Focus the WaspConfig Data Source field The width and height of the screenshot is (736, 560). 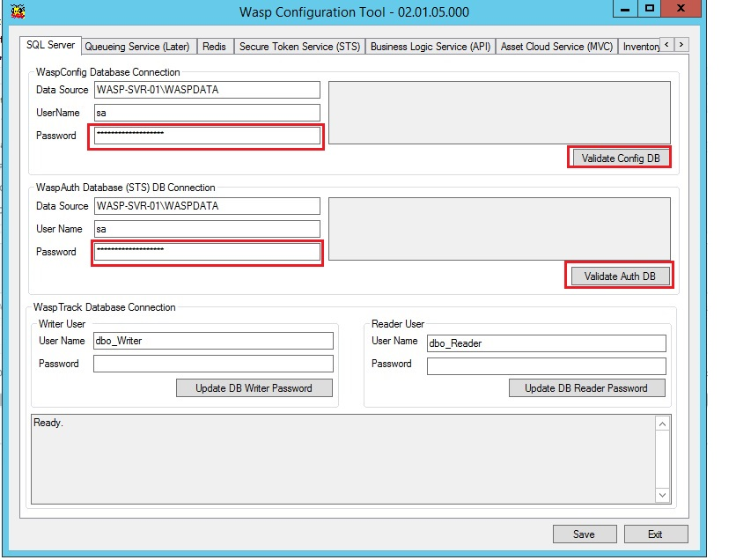point(206,90)
